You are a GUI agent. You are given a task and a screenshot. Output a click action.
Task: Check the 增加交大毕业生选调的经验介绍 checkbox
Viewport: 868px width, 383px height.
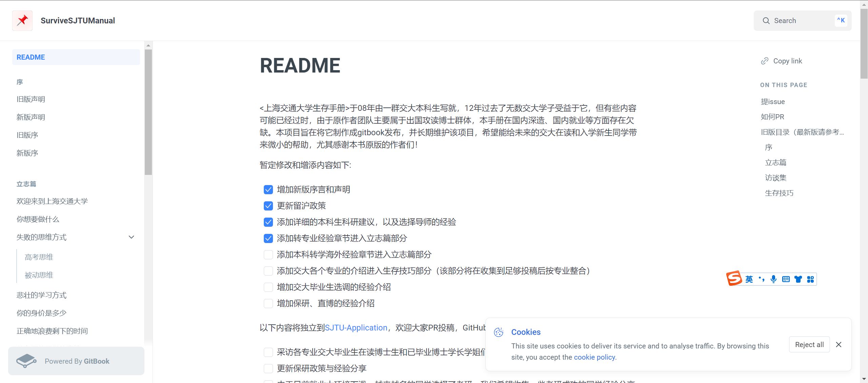[268, 287]
